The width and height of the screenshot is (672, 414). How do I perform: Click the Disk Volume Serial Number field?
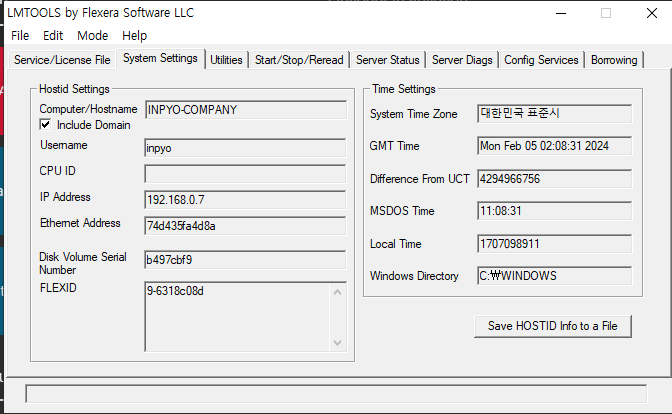click(x=245, y=260)
